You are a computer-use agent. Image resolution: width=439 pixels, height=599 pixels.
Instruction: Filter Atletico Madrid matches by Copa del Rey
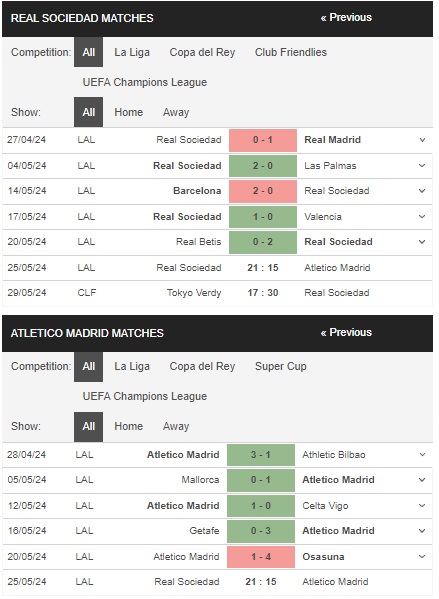click(x=202, y=366)
